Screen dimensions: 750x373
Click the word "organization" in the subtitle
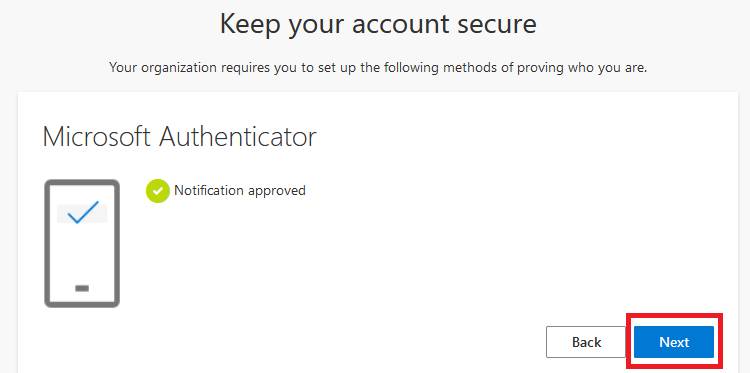(x=176, y=68)
